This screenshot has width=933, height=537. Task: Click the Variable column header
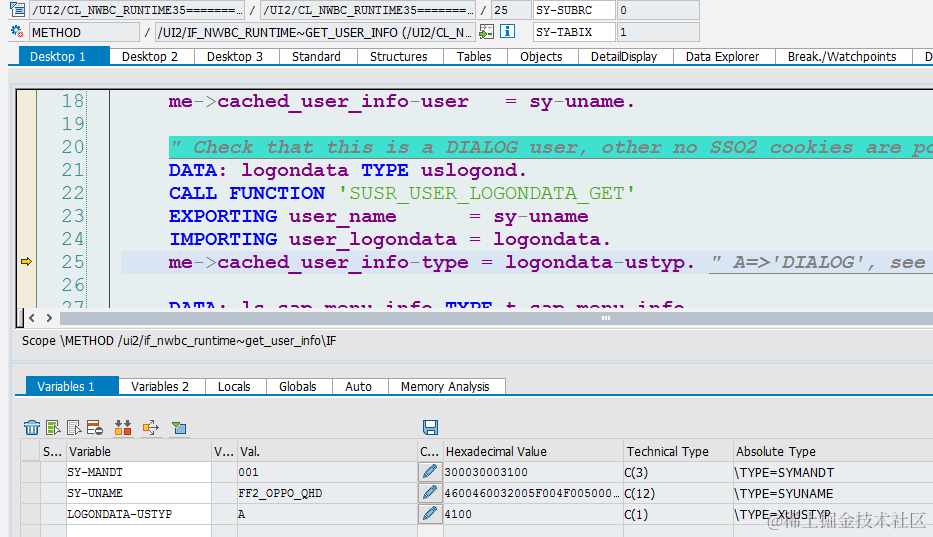click(x=139, y=451)
